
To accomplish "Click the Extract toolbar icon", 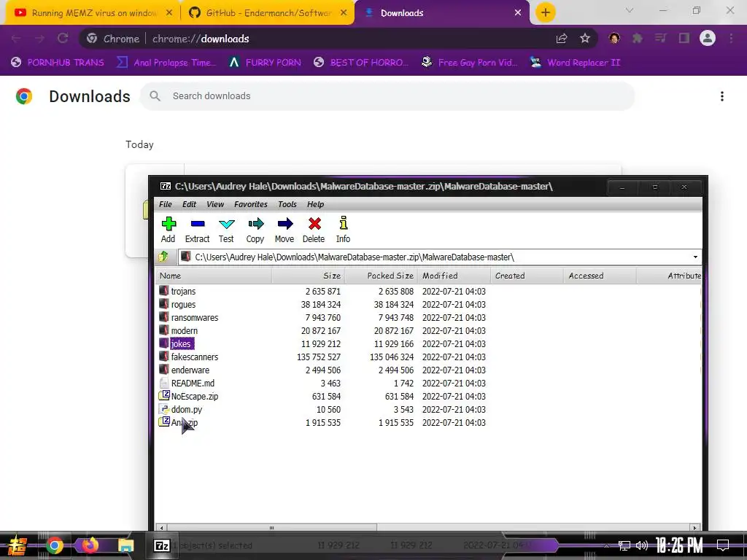I will 197,230.
